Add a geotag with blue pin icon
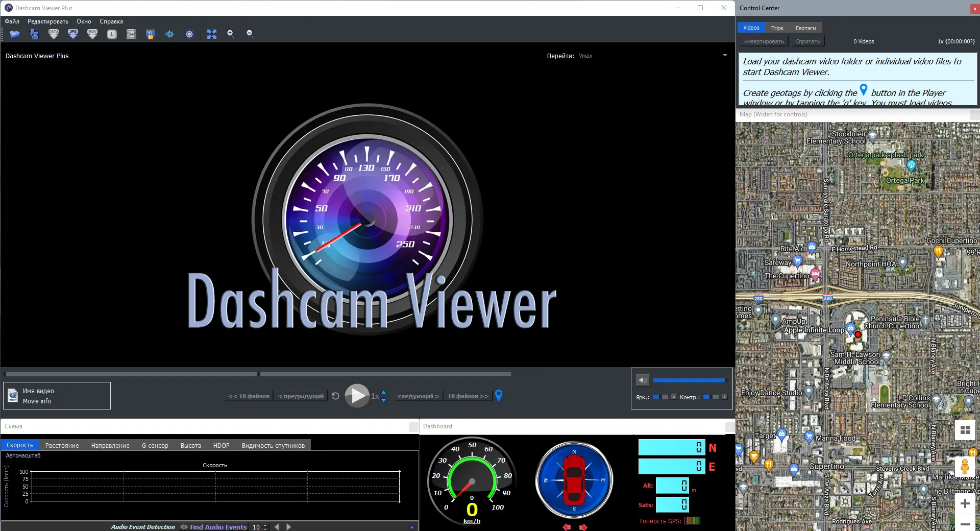Screen dimensions: 980x531 coord(499,395)
